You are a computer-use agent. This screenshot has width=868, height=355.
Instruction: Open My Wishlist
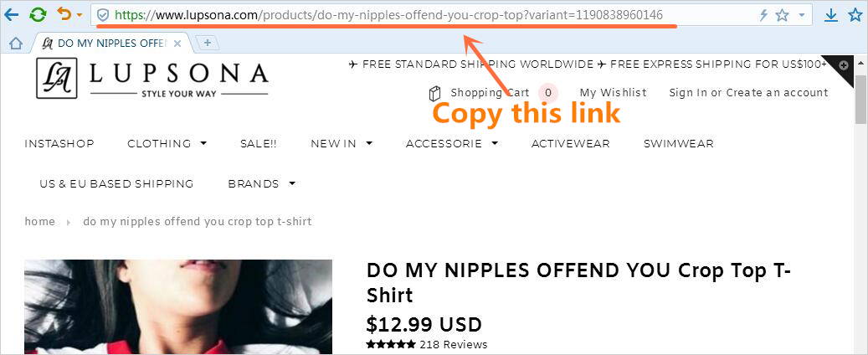tap(613, 92)
